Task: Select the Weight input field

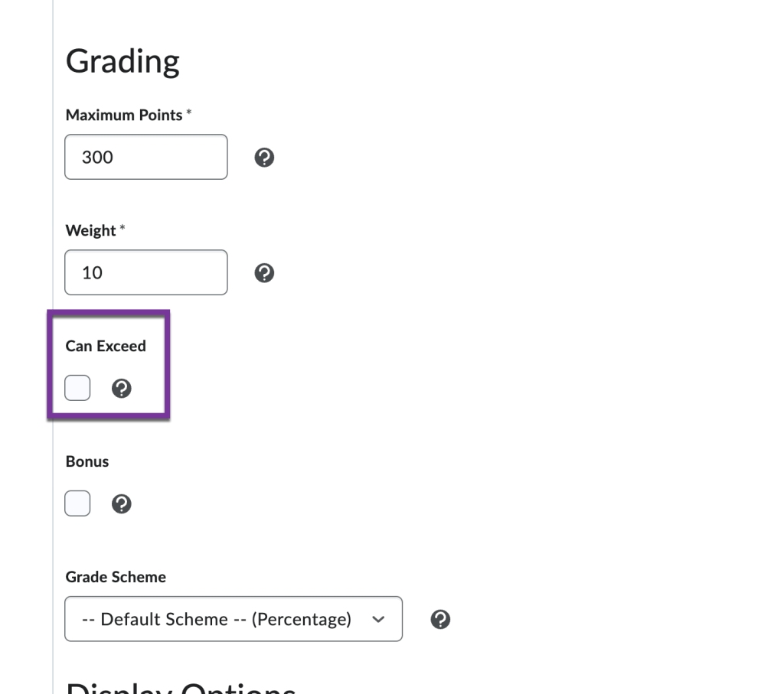Action: pyautogui.click(x=145, y=272)
